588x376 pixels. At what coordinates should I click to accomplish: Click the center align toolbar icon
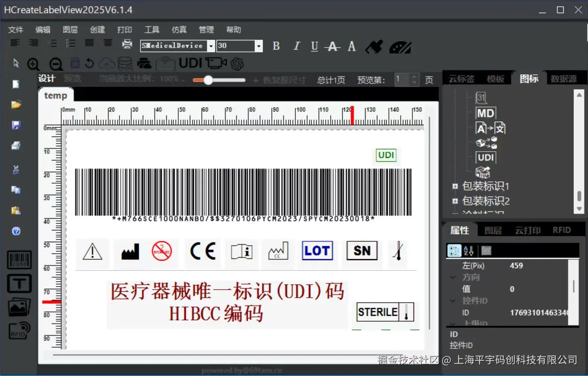click(x=108, y=43)
